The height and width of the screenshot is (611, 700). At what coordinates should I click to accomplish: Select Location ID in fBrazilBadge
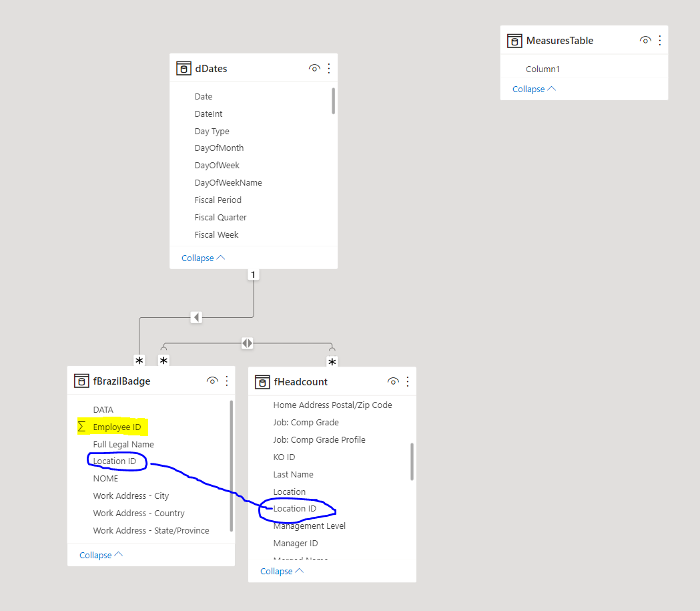[115, 461]
